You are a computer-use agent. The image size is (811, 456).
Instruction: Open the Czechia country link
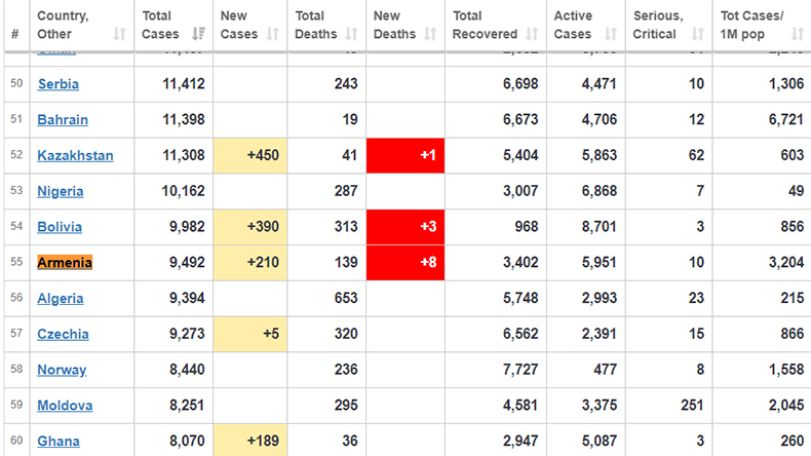[x=63, y=334]
